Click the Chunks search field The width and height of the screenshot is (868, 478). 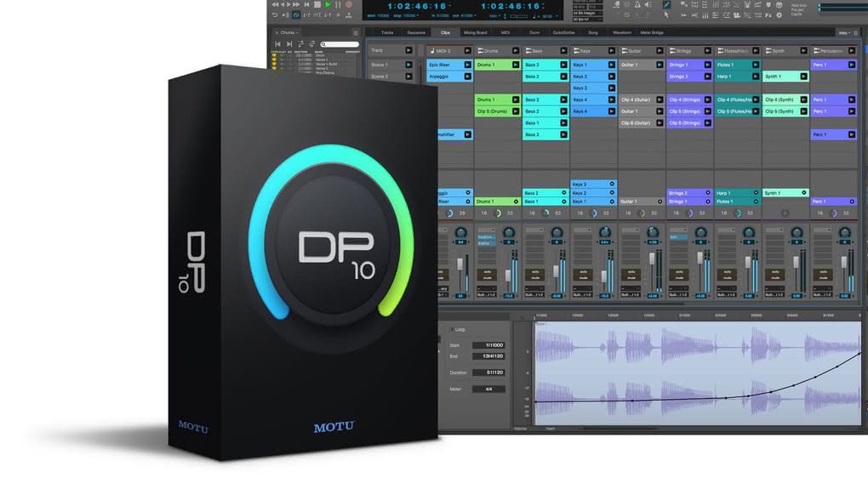pos(340,44)
